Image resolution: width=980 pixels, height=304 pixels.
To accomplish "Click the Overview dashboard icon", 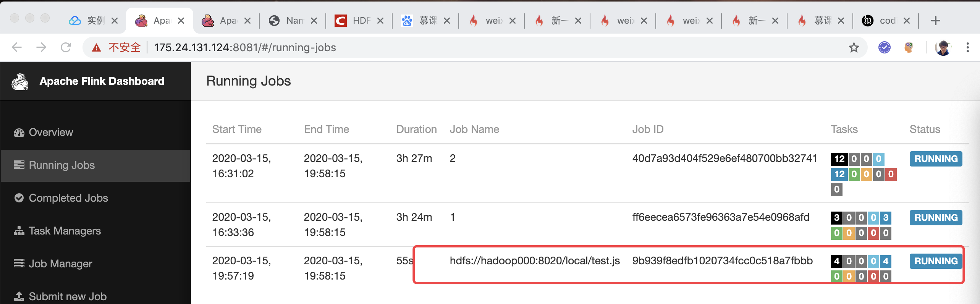I will pyautogui.click(x=19, y=133).
